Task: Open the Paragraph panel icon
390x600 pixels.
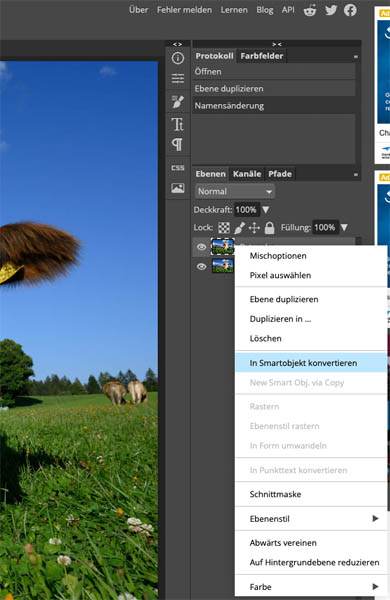Action: click(x=178, y=144)
